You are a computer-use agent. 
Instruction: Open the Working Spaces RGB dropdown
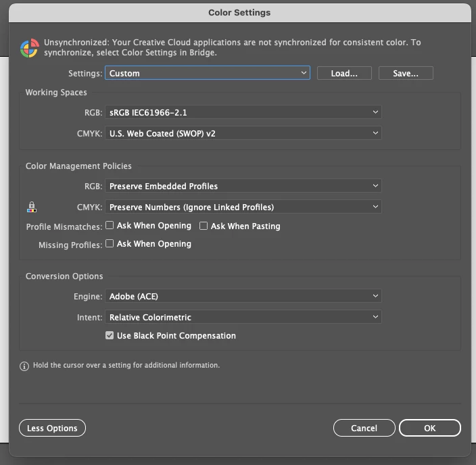[x=243, y=112]
